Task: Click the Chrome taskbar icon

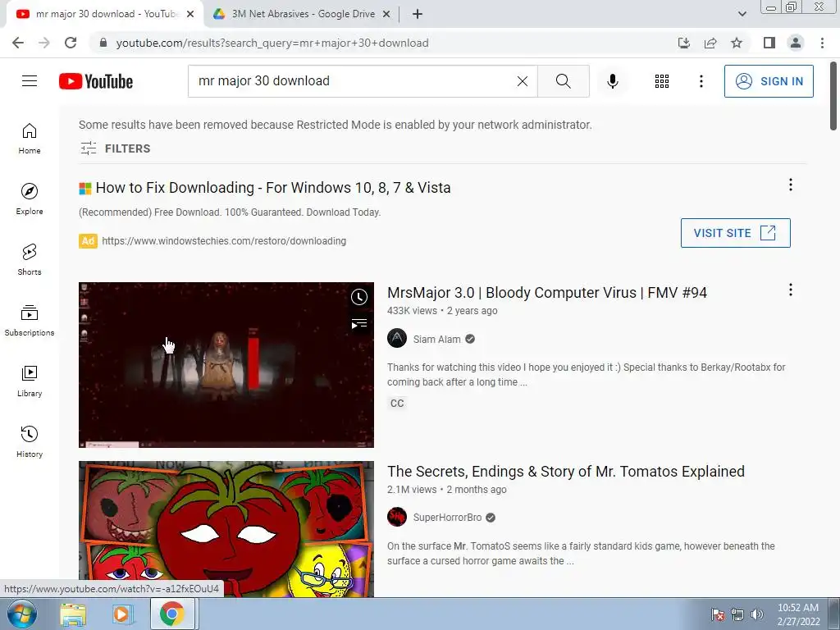Action: tap(171, 614)
